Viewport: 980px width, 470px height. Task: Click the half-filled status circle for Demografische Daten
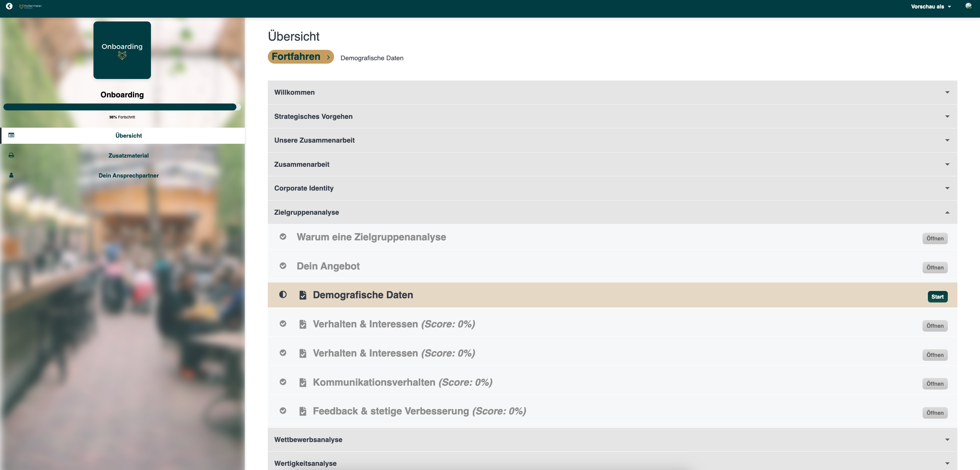tap(283, 294)
